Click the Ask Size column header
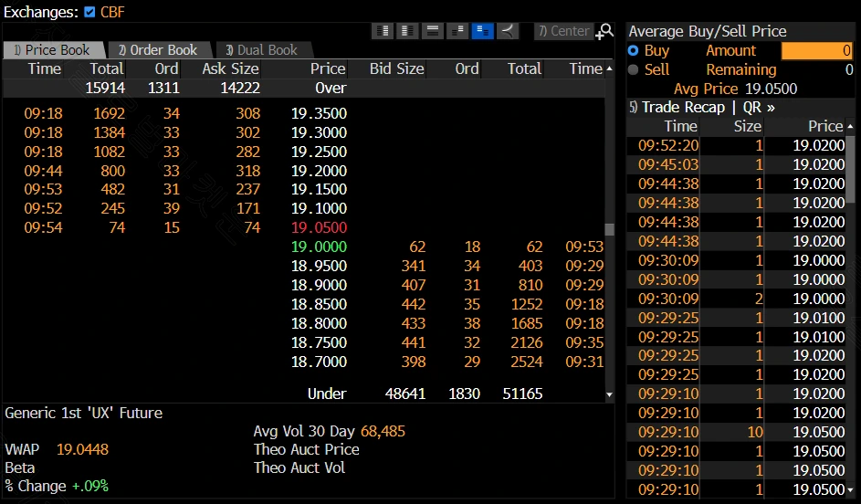This screenshot has height=504, width=861. (x=231, y=68)
